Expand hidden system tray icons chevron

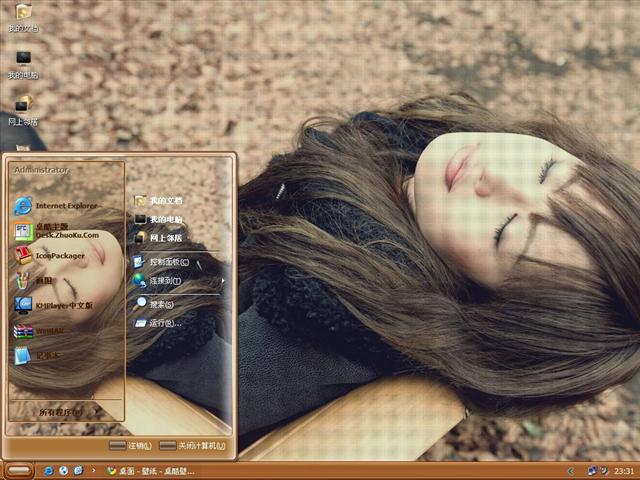pos(571,471)
